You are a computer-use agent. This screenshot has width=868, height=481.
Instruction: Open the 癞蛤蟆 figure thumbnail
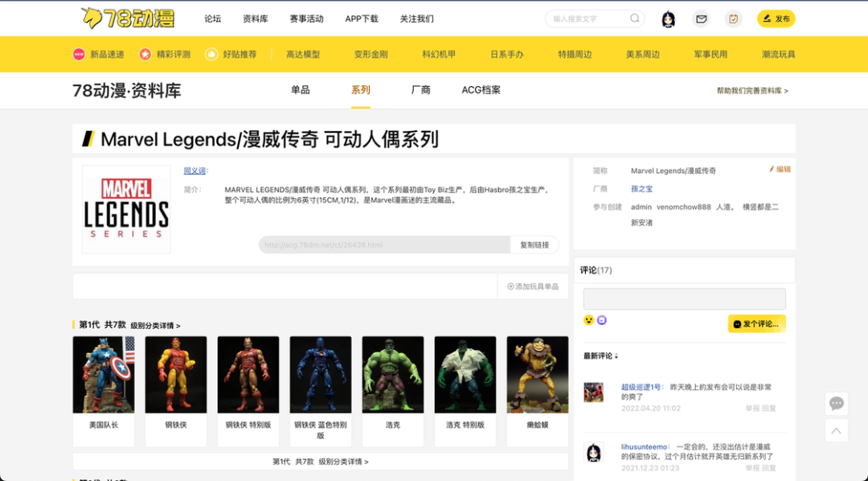point(538,375)
